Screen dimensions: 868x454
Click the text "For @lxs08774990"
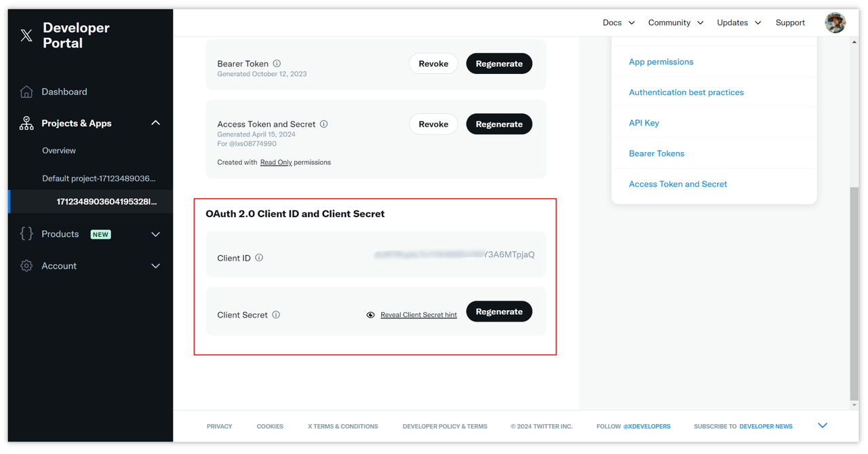tap(247, 144)
